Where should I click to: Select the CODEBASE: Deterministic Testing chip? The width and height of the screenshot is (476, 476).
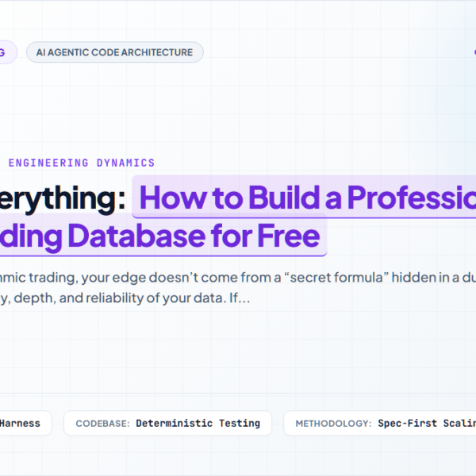[x=167, y=423]
